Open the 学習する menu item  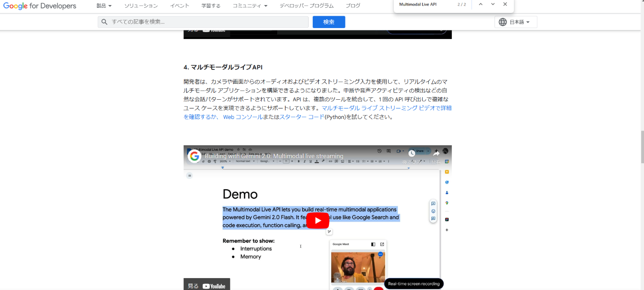pyautogui.click(x=211, y=6)
